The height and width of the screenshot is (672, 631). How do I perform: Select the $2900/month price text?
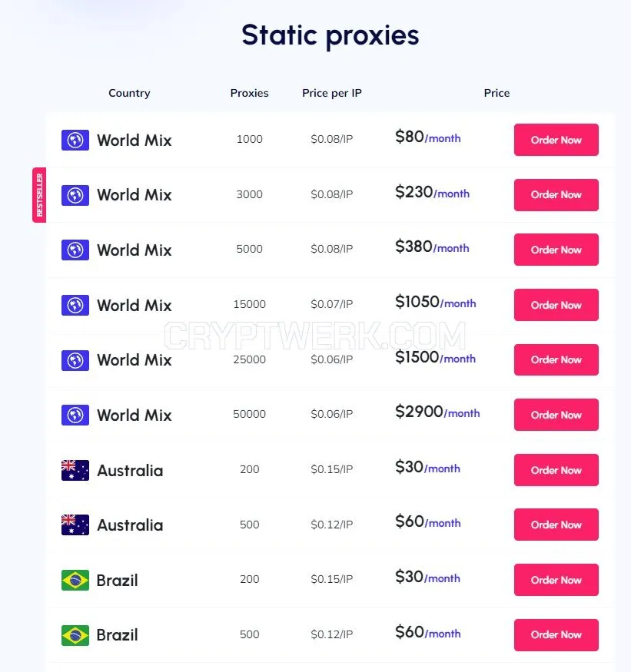(x=437, y=412)
